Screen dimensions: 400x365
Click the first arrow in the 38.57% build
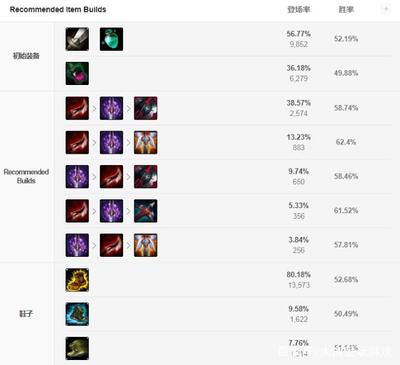(94, 109)
